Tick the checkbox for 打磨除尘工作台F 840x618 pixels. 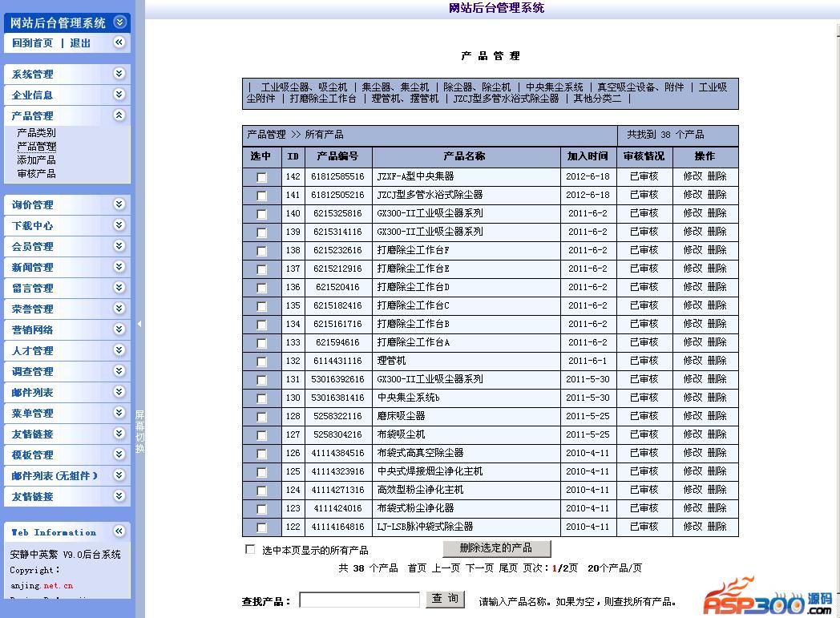pyautogui.click(x=261, y=251)
